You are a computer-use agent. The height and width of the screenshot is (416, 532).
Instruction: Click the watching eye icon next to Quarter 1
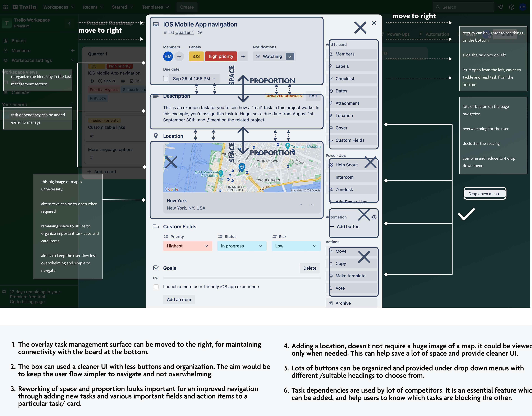pyautogui.click(x=200, y=32)
